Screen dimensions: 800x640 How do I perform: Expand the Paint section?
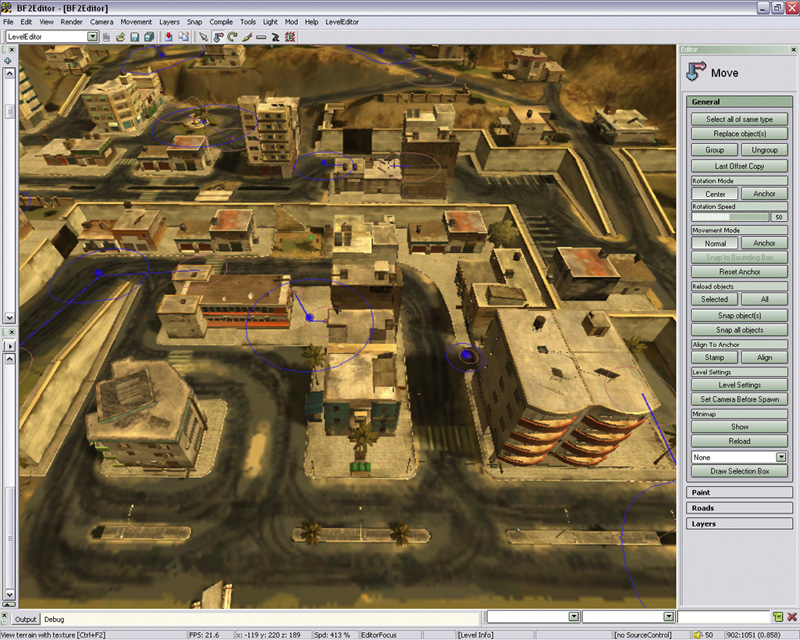739,493
